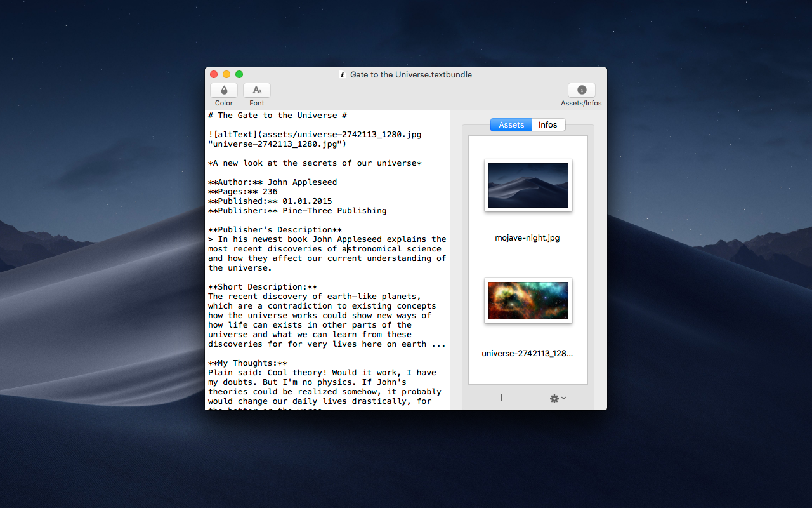Maximize the window with green button
The width and height of the screenshot is (812, 508).
point(239,74)
